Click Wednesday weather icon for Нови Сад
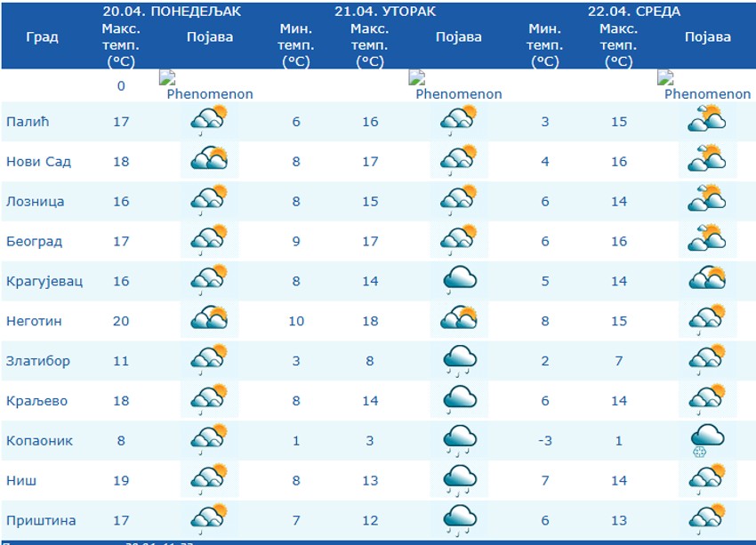Viewport: 756px width, 545px height. tap(707, 160)
